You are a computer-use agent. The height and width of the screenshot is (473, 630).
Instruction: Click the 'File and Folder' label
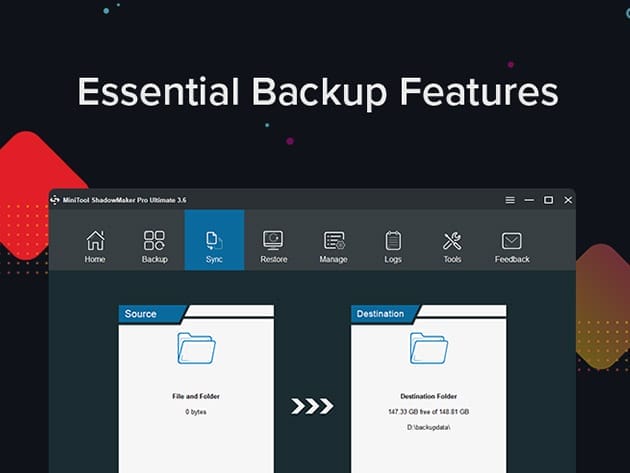click(x=196, y=397)
